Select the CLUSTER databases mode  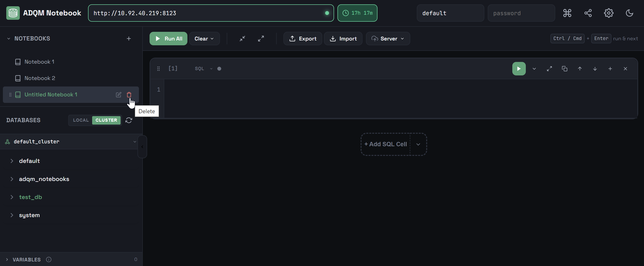pyautogui.click(x=106, y=120)
